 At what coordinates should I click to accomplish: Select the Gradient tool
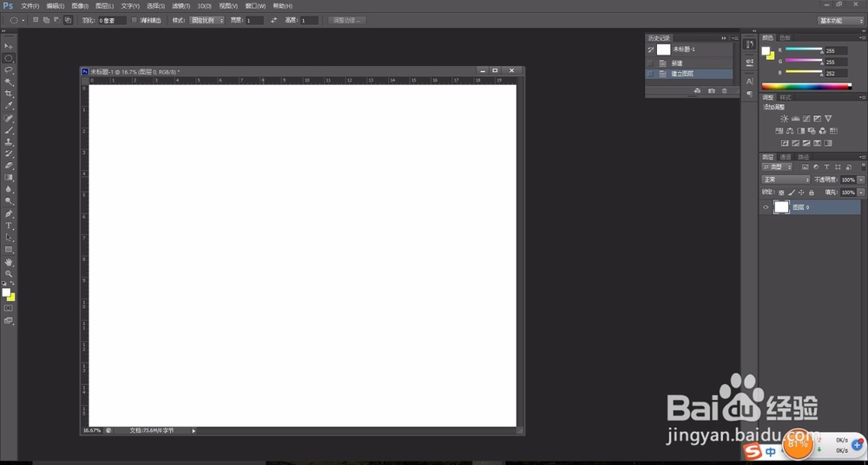coord(9,178)
